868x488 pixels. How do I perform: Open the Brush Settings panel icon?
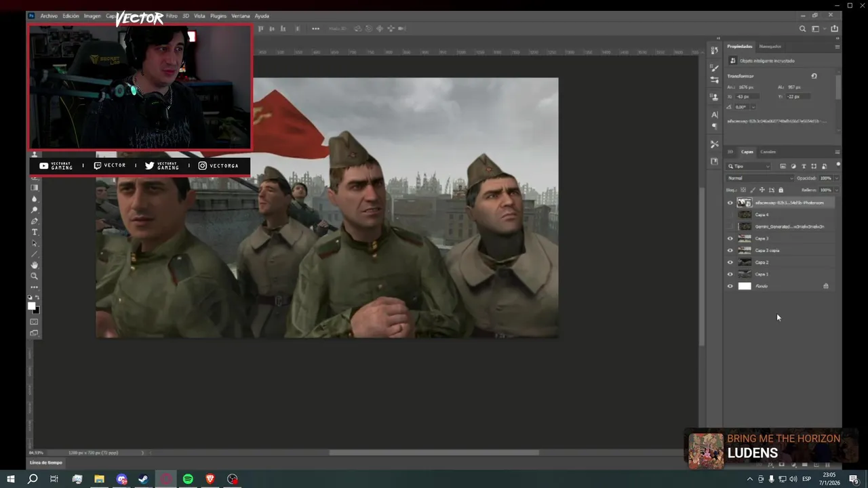pyautogui.click(x=714, y=80)
